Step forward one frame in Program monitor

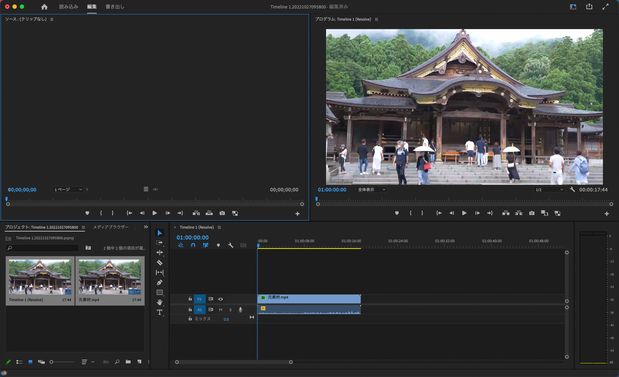click(x=477, y=213)
